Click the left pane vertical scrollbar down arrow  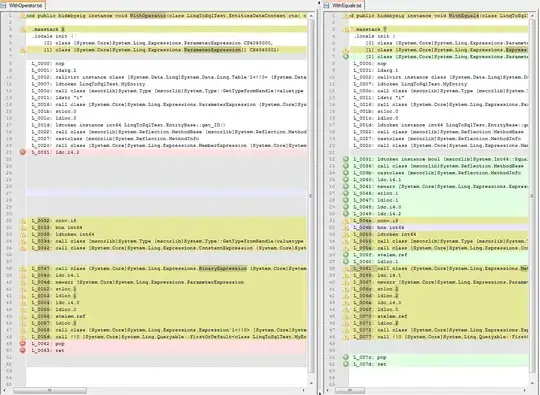[311, 383]
